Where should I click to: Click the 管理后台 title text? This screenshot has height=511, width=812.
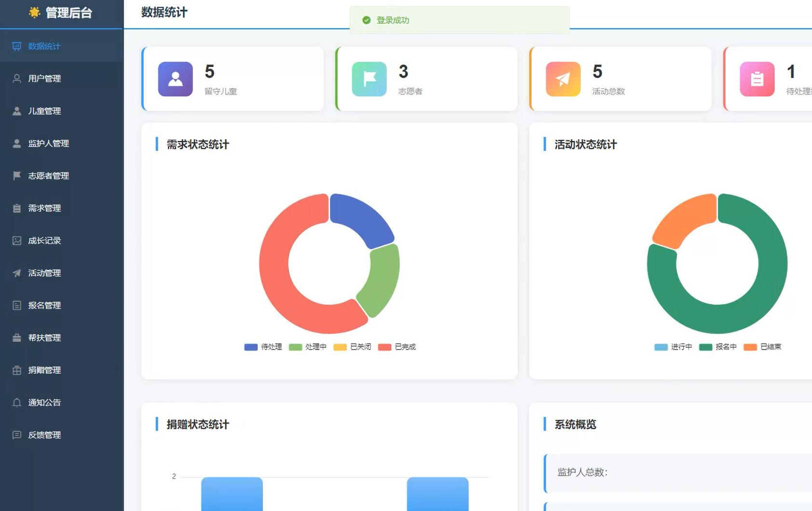[69, 13]
